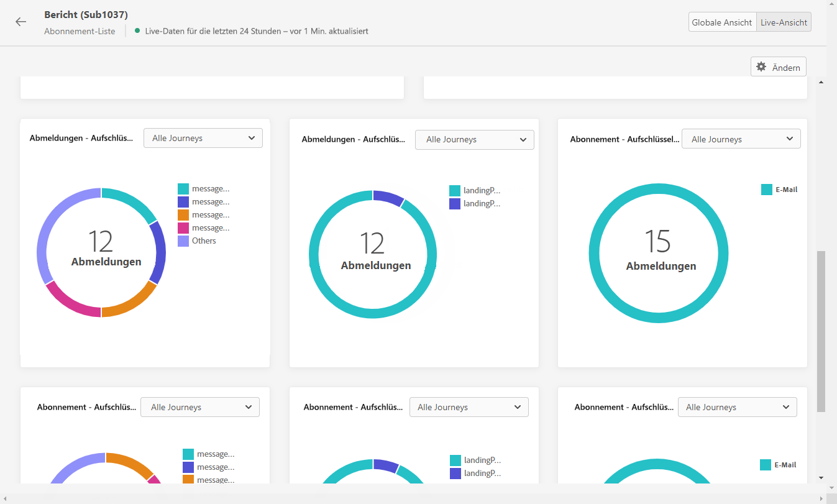Click the orange message legend swatch in first chart
837x504 pixels.
(183, 215)
